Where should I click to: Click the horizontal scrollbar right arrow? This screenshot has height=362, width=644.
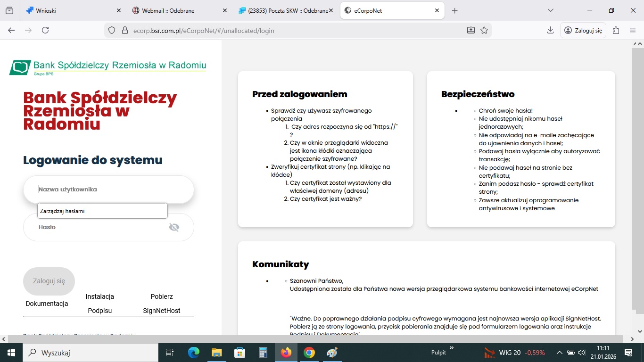click(633, 339)
